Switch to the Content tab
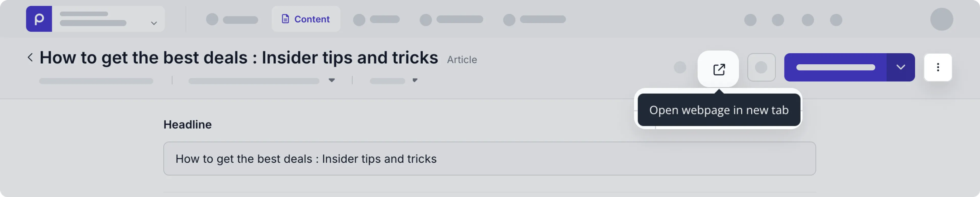The image size is (980, 197). 306,19
